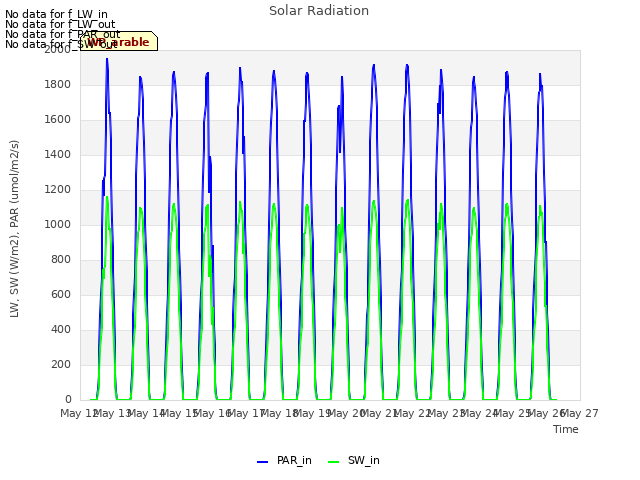
Task: Click the May 22 x-axis tick label
Action: click(413, 413)
